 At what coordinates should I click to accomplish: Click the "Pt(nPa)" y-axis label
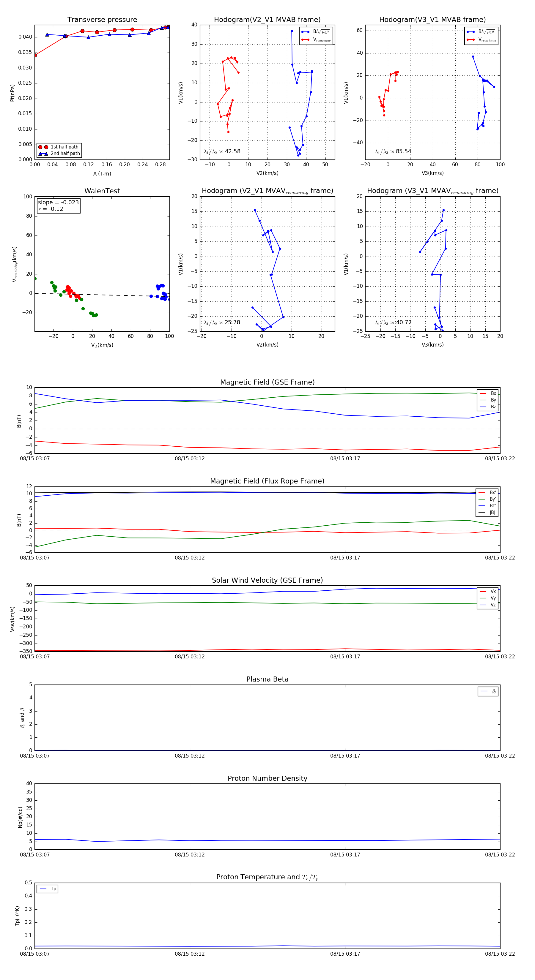pyautogui.click(x=12, y=92)
